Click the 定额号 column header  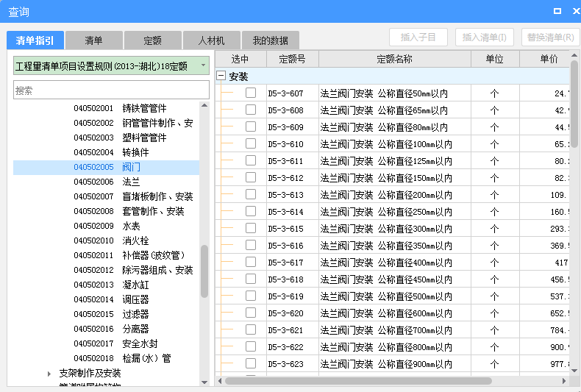tap(293, 59)
